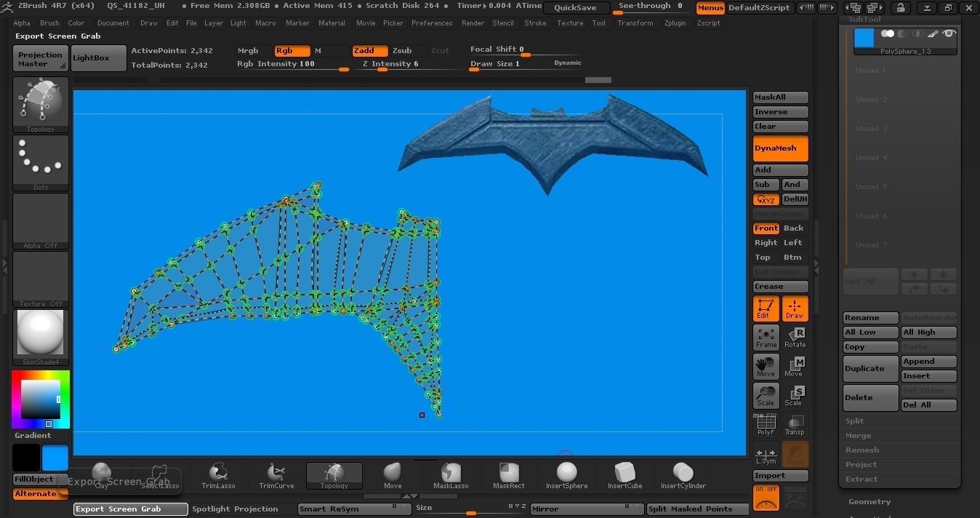Toggle L.Sym local symmetry

click(x=766, y=454)
